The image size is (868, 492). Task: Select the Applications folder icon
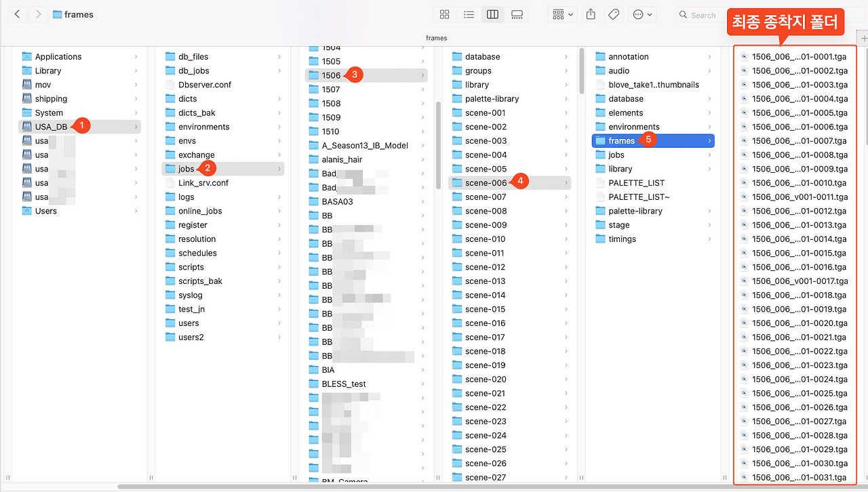pyautogui.click(x=27, y=57)
